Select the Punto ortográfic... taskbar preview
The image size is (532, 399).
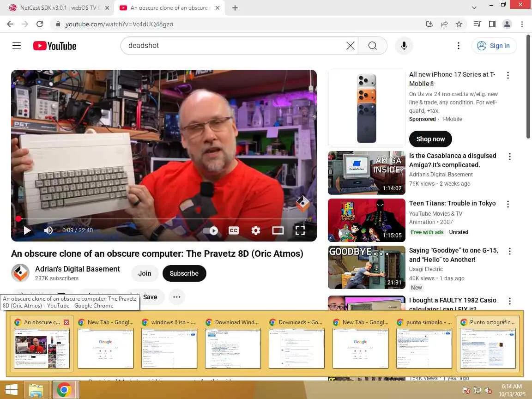(x=488, y=344)
